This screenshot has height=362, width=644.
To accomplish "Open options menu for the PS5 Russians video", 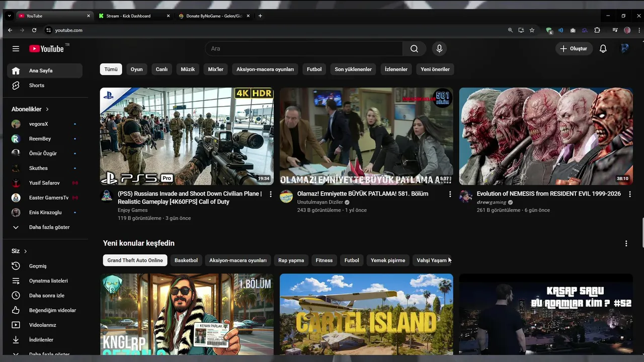I will (271, 194).
